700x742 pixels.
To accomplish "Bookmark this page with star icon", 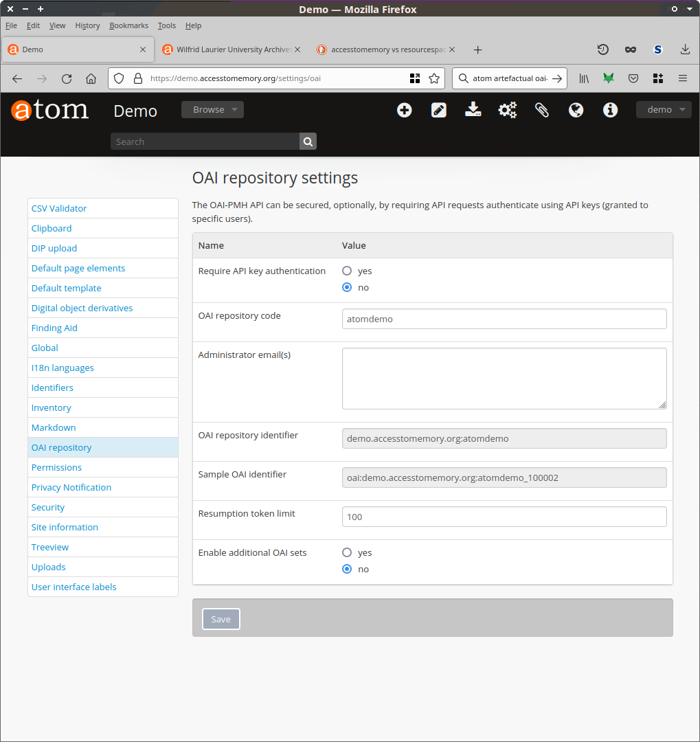I will (x=434, y=78).
